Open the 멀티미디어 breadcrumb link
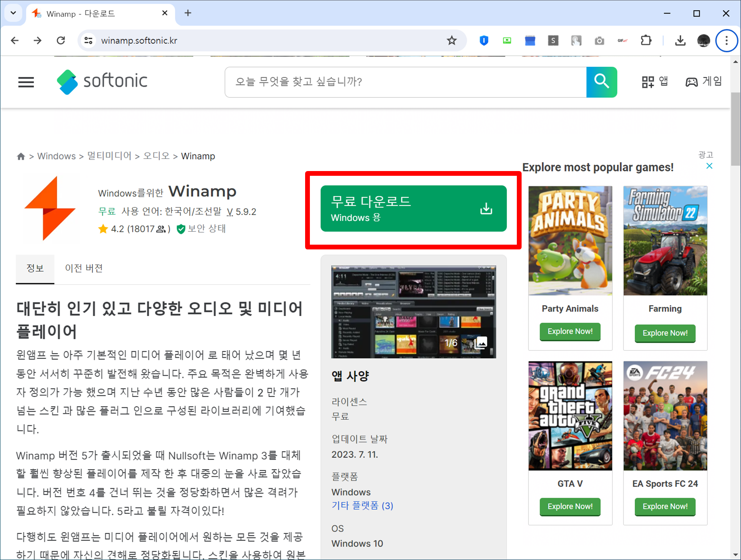This screenshot has width=741, height=560. (109, 156)
